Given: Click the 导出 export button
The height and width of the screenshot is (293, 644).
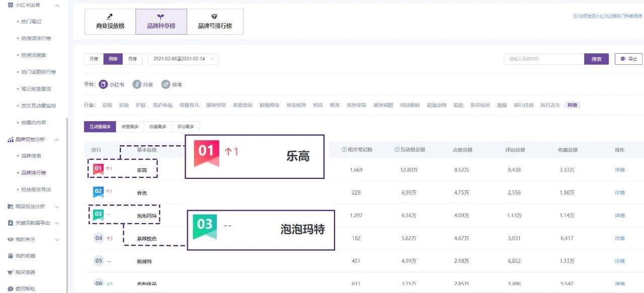Looking at the screenshot, I should coord(628,59).
